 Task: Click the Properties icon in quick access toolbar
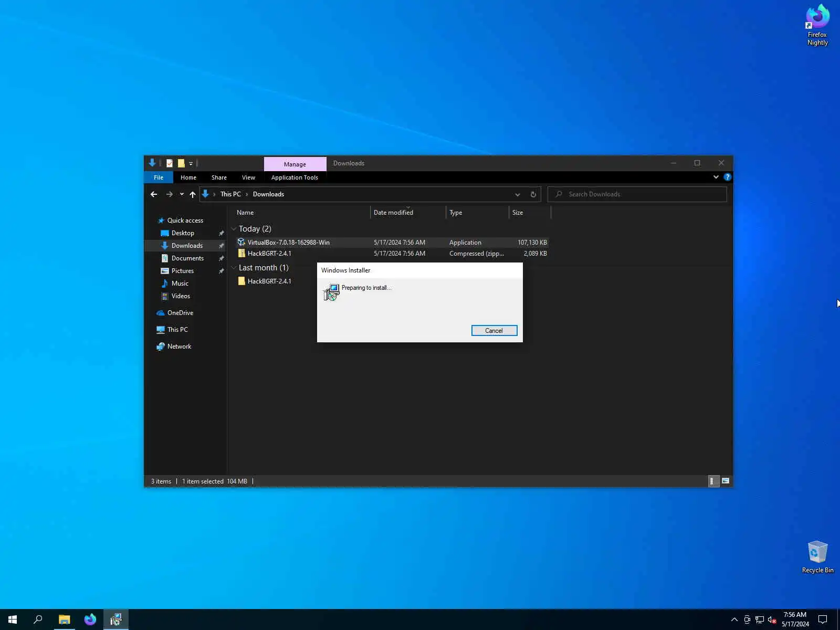click(x=170, y=163)
